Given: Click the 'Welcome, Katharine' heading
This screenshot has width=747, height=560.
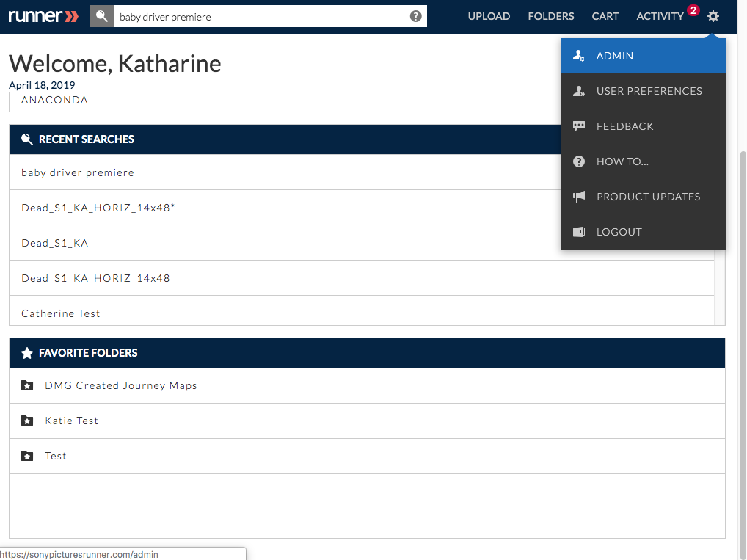Looking at the screenshot, I should (114, 64).
